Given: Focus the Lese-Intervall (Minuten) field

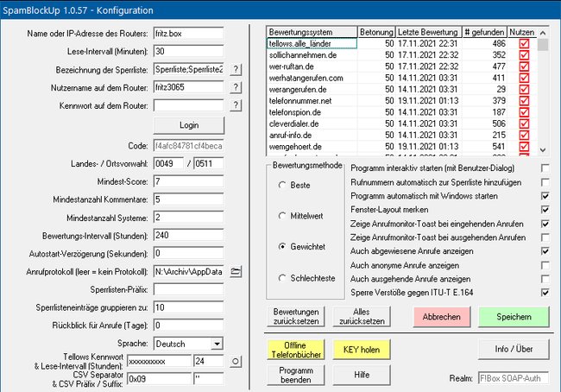Looking at the screenshot, I should coord(188,51).
